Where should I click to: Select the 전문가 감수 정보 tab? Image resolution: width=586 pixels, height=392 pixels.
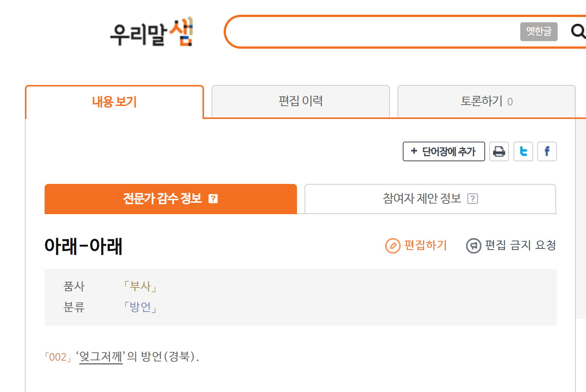(x=171, y=199)
